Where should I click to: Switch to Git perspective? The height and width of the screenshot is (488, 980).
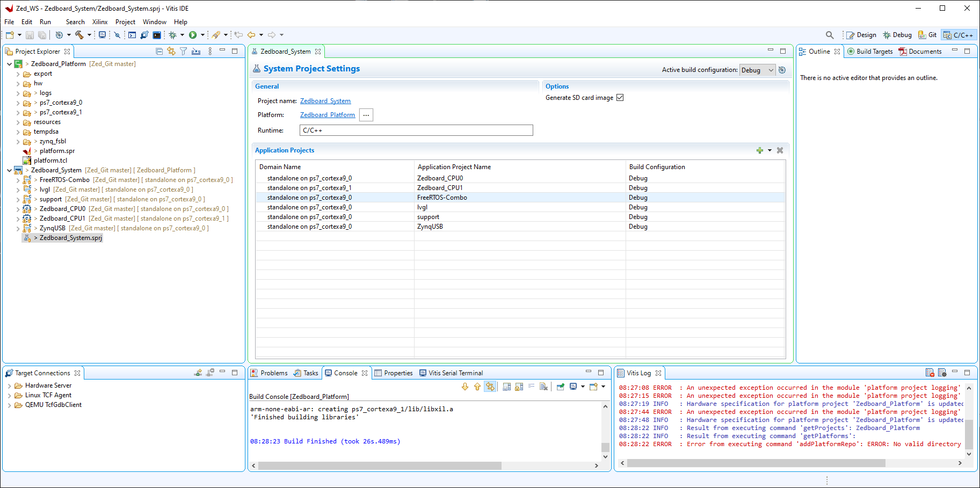927,35
